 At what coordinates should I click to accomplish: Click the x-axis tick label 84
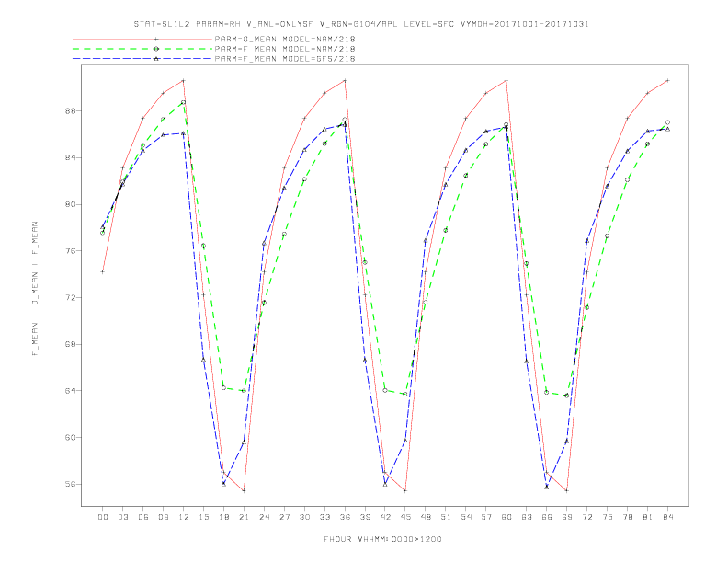[x=668, y=517]
